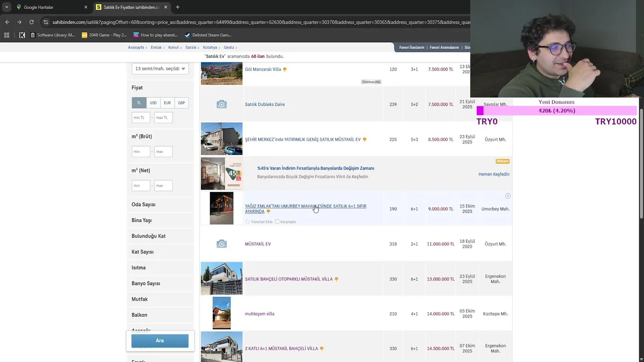The image size is (644, 362).
Task: Click the VitrA ad Hemen Keşfedin link
Action: (494, 174)
